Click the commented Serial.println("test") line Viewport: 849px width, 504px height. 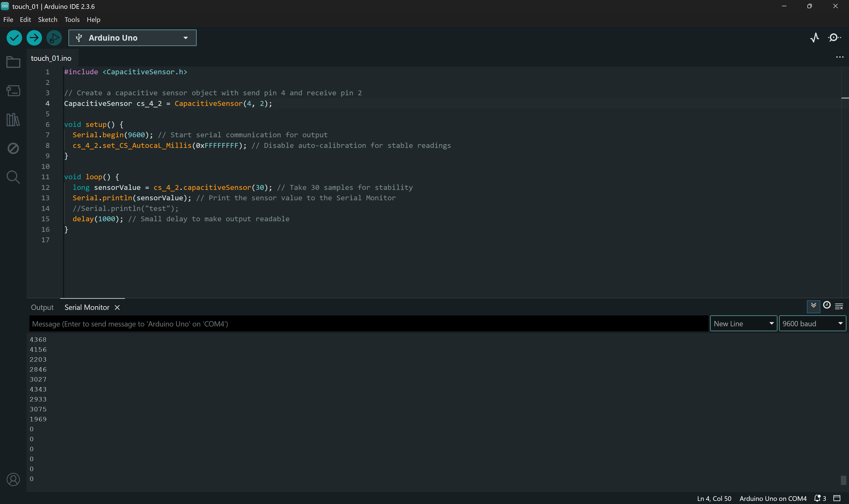click(125, 208)
